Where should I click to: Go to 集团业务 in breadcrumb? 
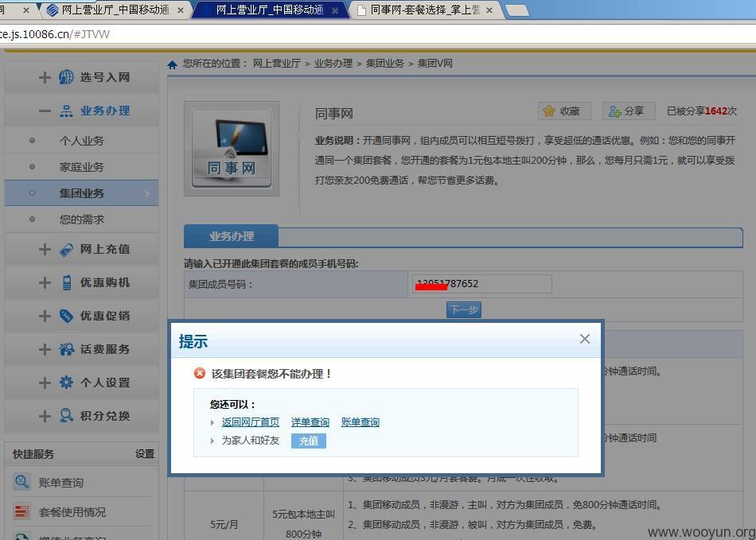pos(384,64)
